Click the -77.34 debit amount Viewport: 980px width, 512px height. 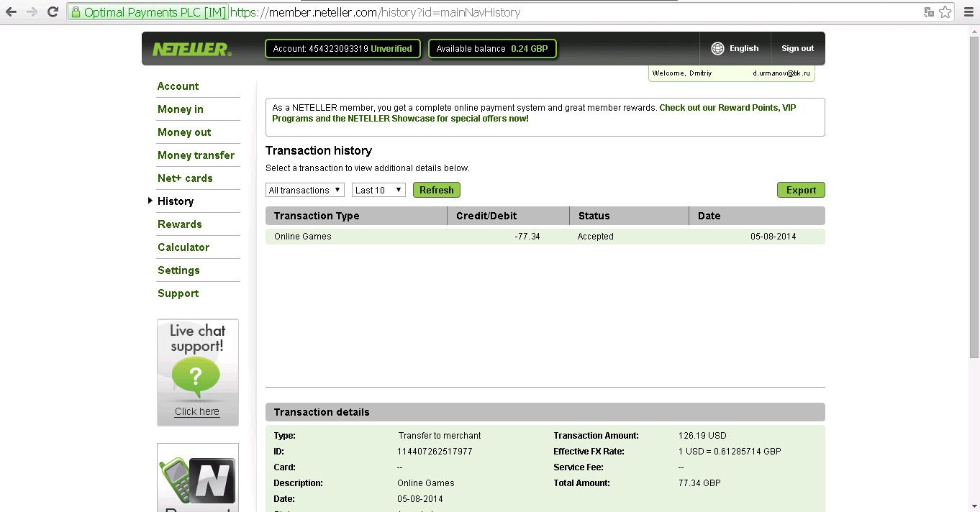click(x=527, y=237)
